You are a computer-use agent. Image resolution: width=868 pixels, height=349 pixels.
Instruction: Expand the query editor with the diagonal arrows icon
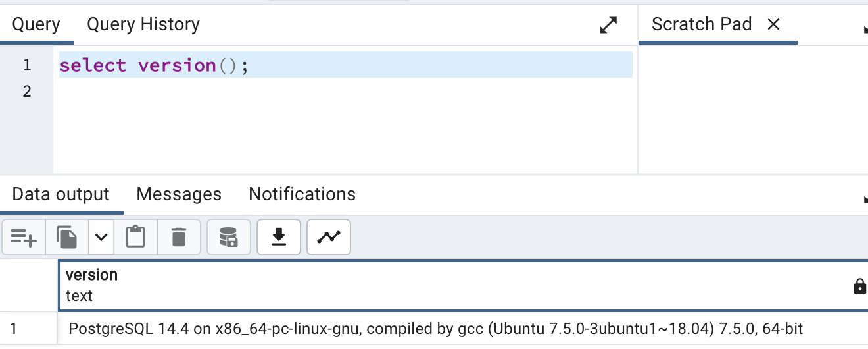coord(608,26)
